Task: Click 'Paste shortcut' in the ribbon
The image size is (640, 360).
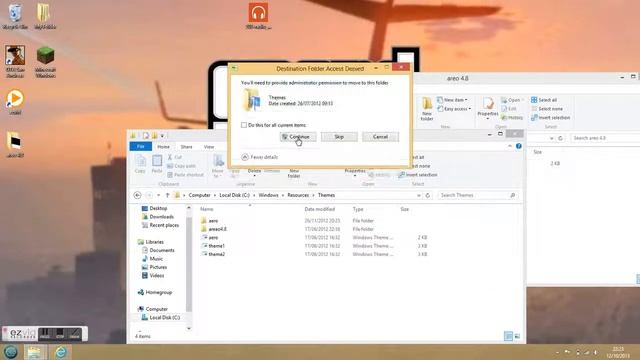Action: [185, 175]
